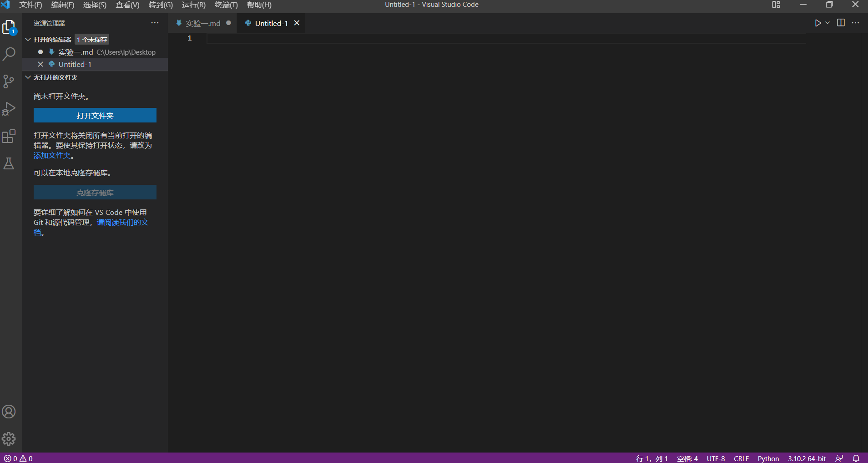Click the 1 个未保存 badge

[92, 40]
